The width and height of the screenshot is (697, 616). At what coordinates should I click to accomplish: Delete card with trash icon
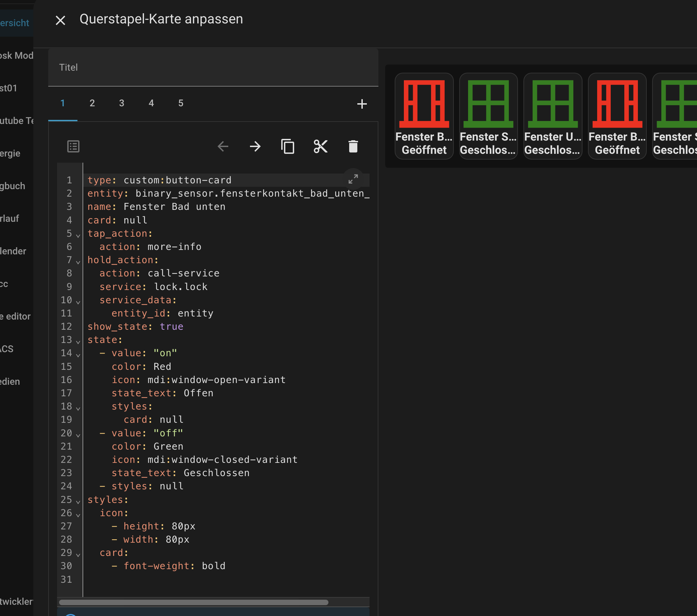(x=353, y=147)
